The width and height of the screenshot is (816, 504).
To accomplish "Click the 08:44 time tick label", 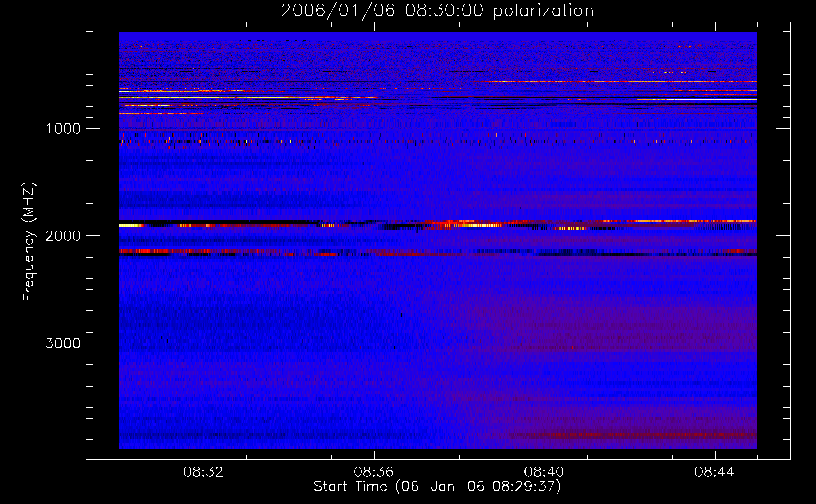I will point(715,472).
